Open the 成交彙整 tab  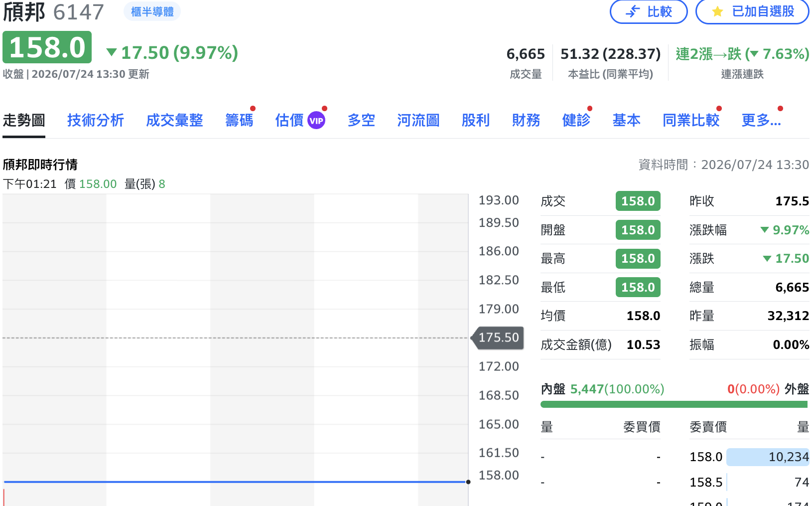[x=174, y=120]
